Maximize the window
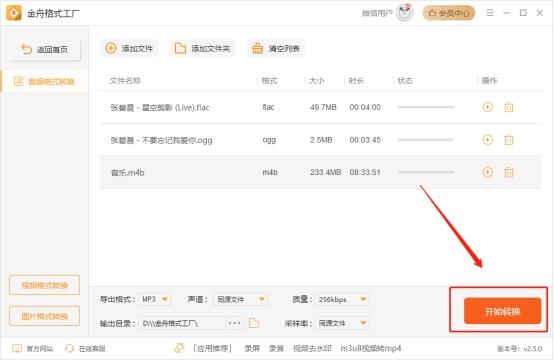 point(523,13)
